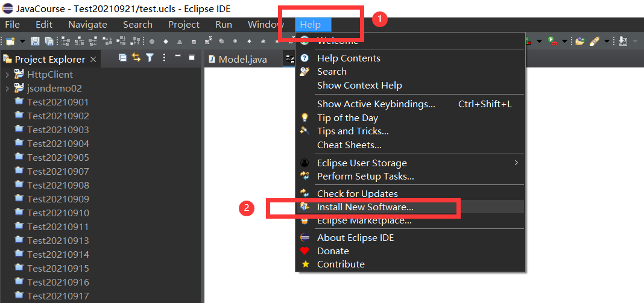Open the Run menu
Viewport: 644px width, 303px height.
[224, 25]
